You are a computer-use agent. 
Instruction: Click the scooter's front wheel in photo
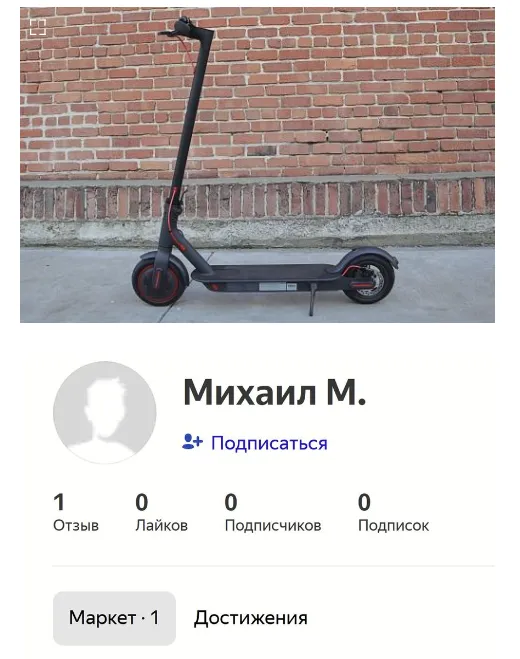[x=158, y=281]
